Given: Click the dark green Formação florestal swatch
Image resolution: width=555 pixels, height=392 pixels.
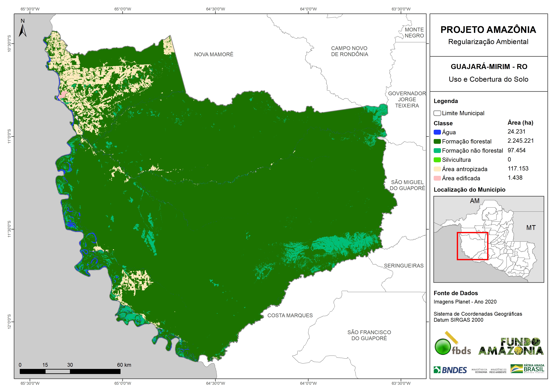Looking at the screenshot, I should click(437, 141).
